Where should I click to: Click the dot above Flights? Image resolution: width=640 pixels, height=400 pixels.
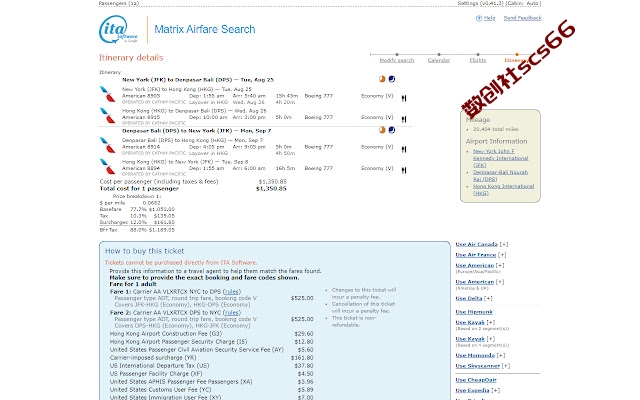click(x=478, y=54)
